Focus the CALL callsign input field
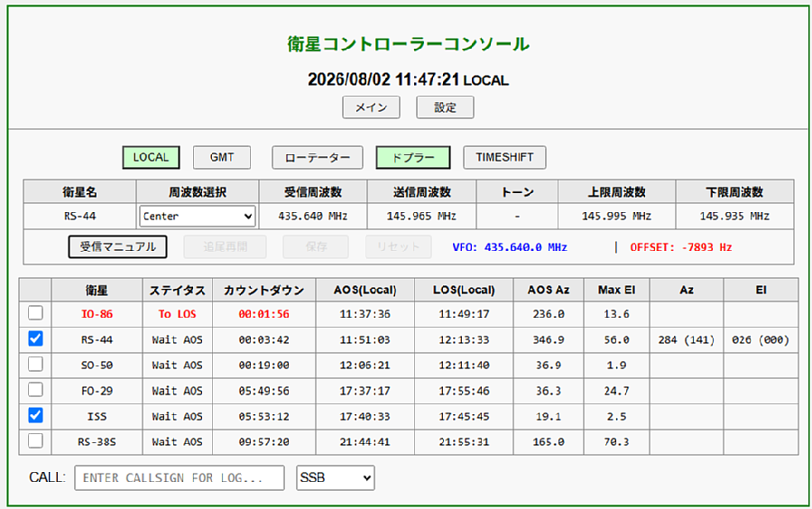812x509 pixels. pos(180,478)
